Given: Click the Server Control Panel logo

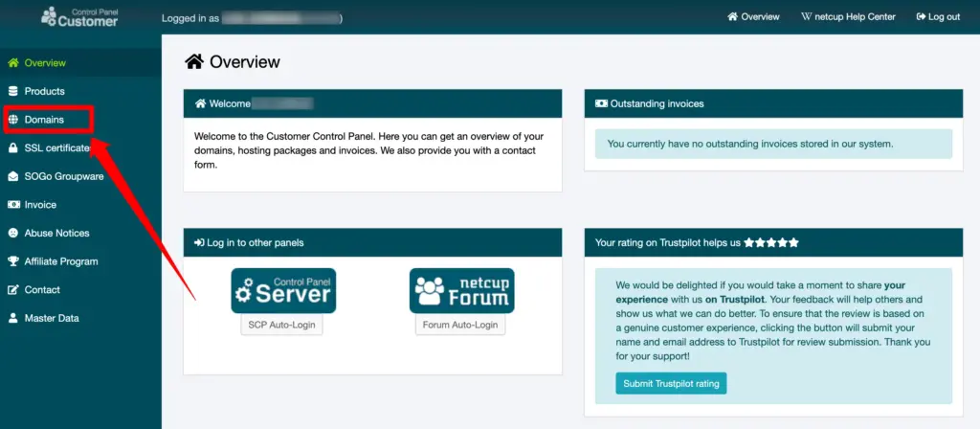Looking at the screenshot, I should 282,291.
